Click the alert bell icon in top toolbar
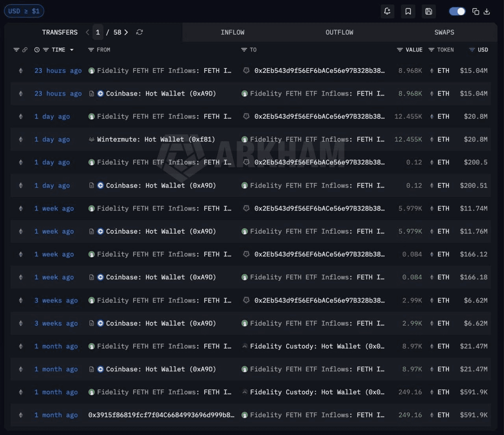This screenshot has height=435, width=504. (387, 11)
